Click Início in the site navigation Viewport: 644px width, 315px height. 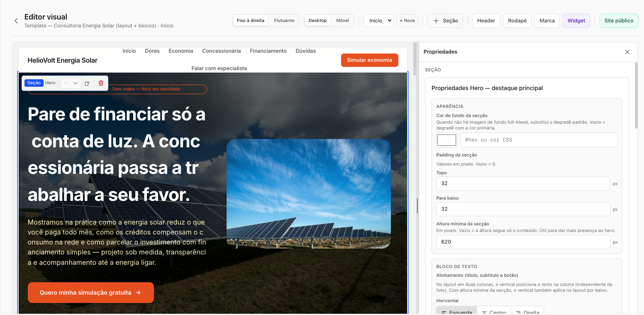click(x=129, y=51)
